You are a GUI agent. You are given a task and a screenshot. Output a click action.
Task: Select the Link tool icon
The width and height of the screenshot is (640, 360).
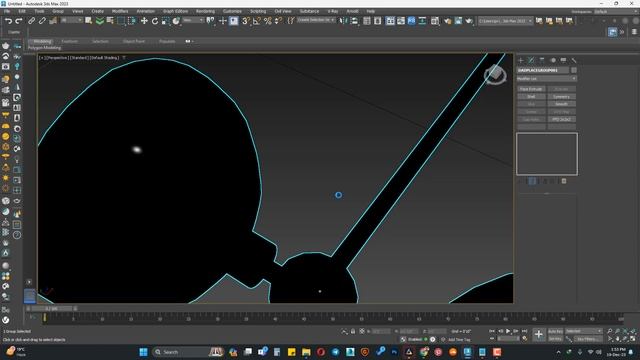(31, 21)
